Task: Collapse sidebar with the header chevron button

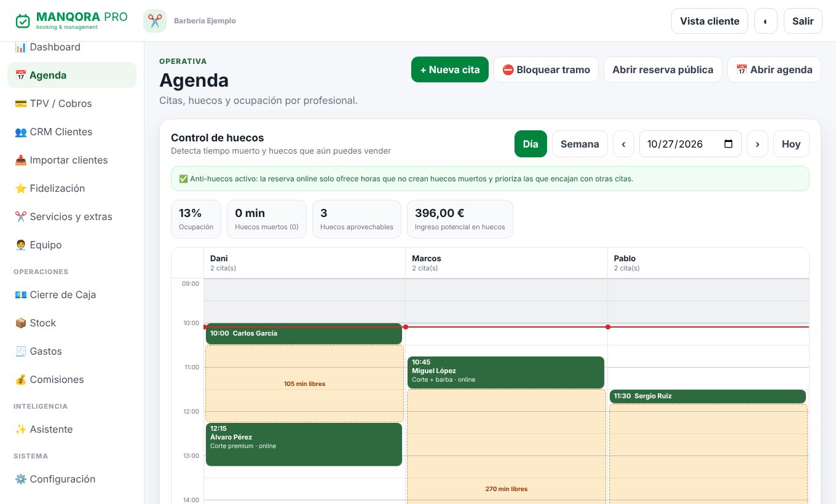Action: [x=766, y=21]
